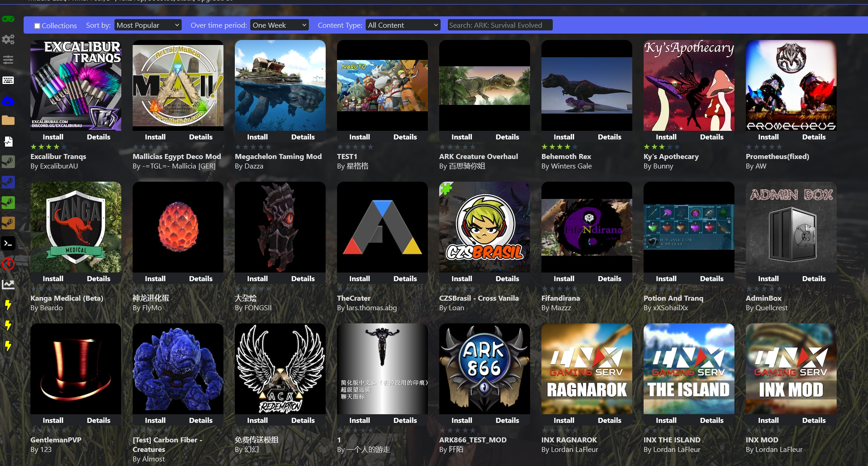View Details for INX MOD
The width and height of the screenshot is (868, 466).
tap(814, 420)
